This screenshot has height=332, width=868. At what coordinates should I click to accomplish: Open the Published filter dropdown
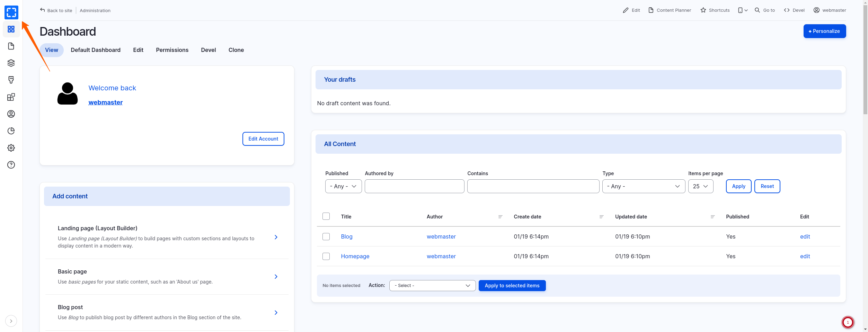coord(343,186)
